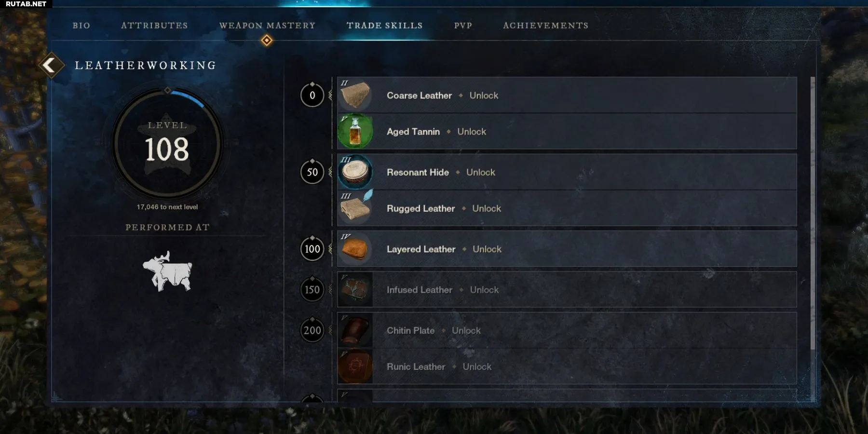Click the recipe list vertical scrollbar
Viewport: 868px width, 434px height.
pos(813,213)
